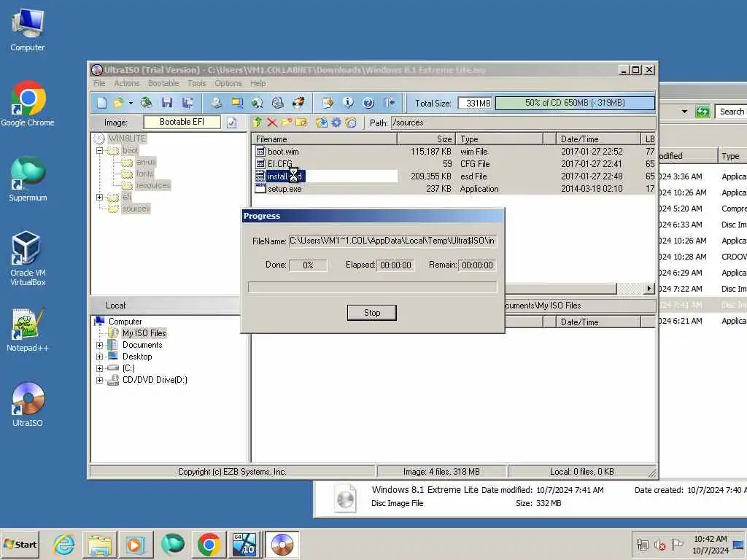Click the blue gear icon in the image toolbar
The image size is (747, 560).
pyautogui.click(x=336, y=122)
